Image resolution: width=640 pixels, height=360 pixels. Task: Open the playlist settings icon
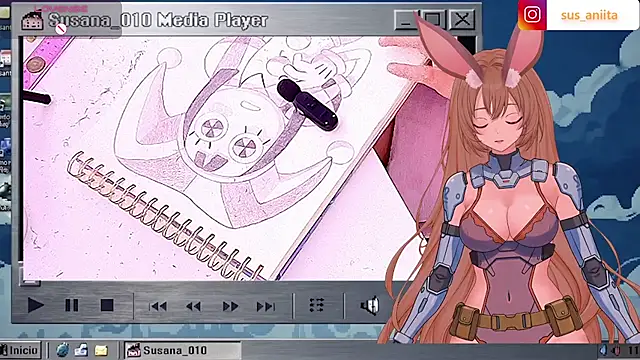(x=317, y=305)
